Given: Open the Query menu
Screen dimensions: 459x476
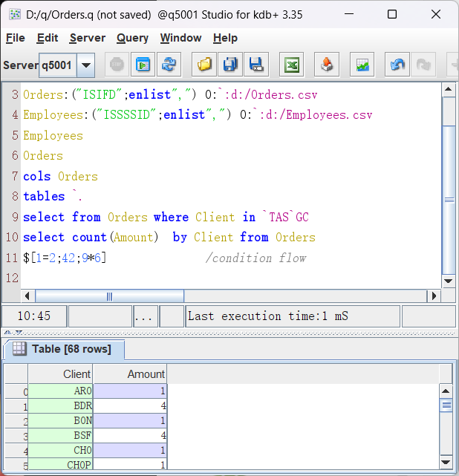Looking at the screenshot, I should pyautogui.click(x=132, y=38).
